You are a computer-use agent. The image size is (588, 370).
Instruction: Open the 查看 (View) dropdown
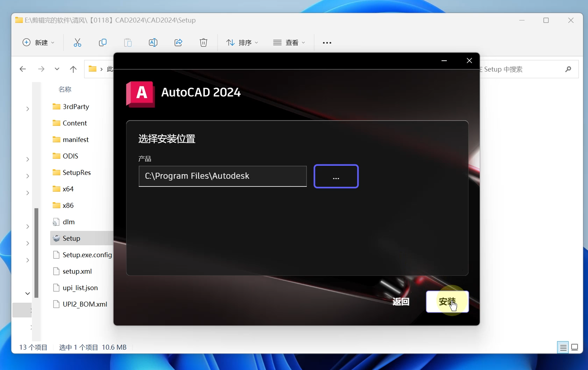click(289, 43)
